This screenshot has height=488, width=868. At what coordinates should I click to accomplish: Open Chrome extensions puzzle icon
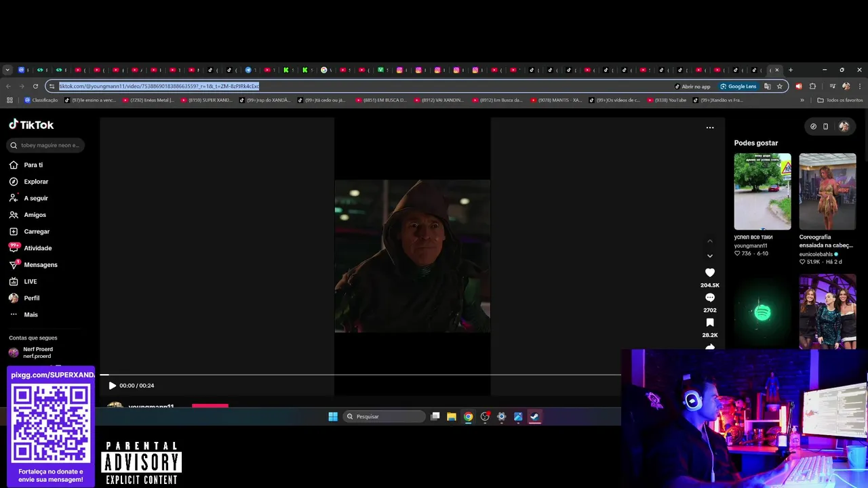tap(812, 86)
